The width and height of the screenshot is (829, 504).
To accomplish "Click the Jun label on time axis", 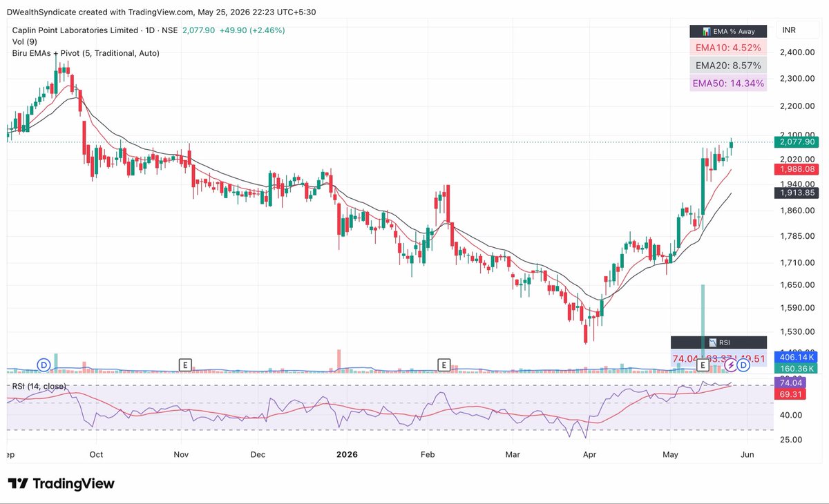I will (748, 454).
